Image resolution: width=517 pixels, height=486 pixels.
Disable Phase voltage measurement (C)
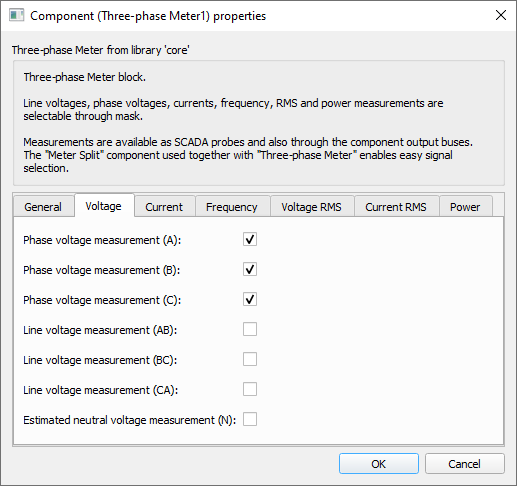[250, 299]
